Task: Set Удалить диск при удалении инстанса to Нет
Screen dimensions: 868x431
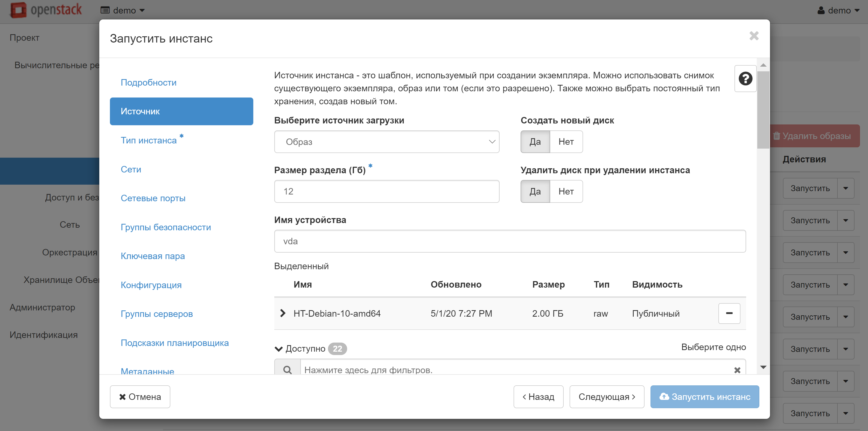Action: point(566,191)
